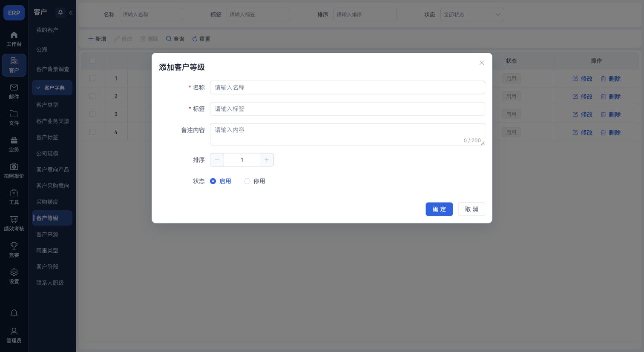Screen dimensions: 644x352
Task: Open the 拍照报价 camera icon
Action: [x=14, y=167]
